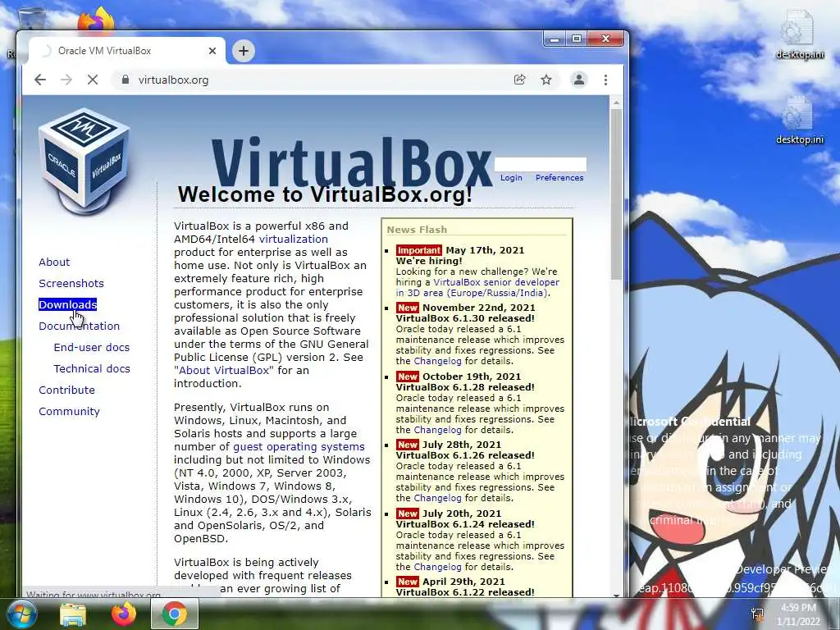Open Changelog for the 6.1.28 release
The image size is (840, 630).
[x=437, y=430]
